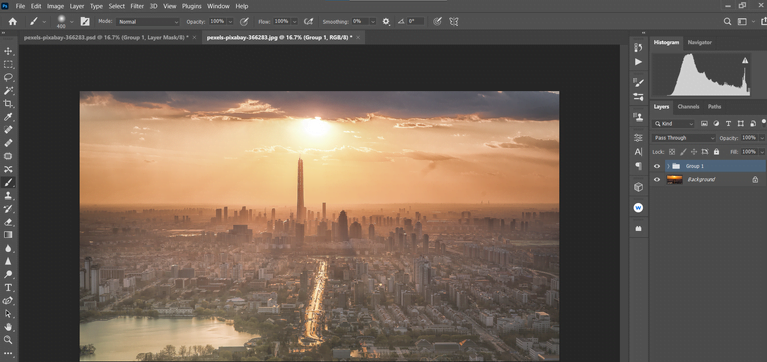
Task: Expand the Group 1 layer group
Action: tap(668, 166)
